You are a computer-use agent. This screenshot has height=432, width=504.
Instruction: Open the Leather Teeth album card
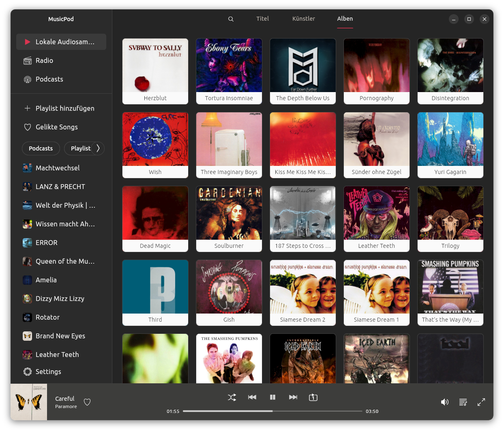(x=377, y=219)
